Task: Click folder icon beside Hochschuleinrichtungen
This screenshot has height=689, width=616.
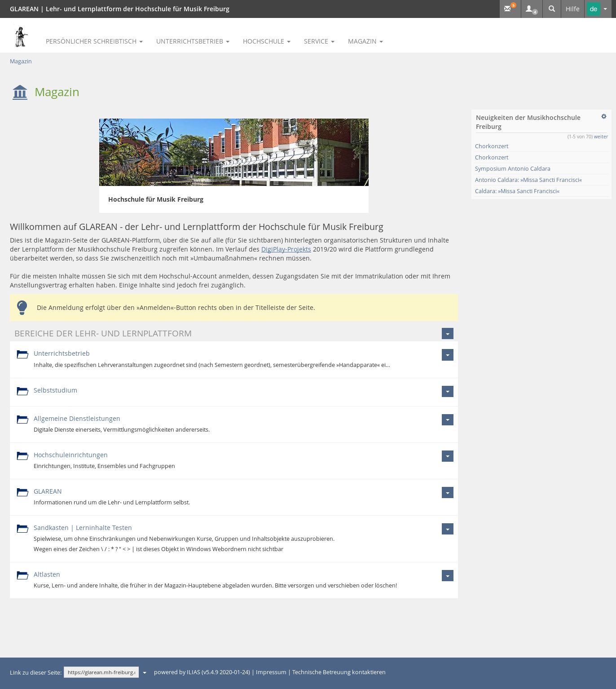Action: tap(22, 456)
